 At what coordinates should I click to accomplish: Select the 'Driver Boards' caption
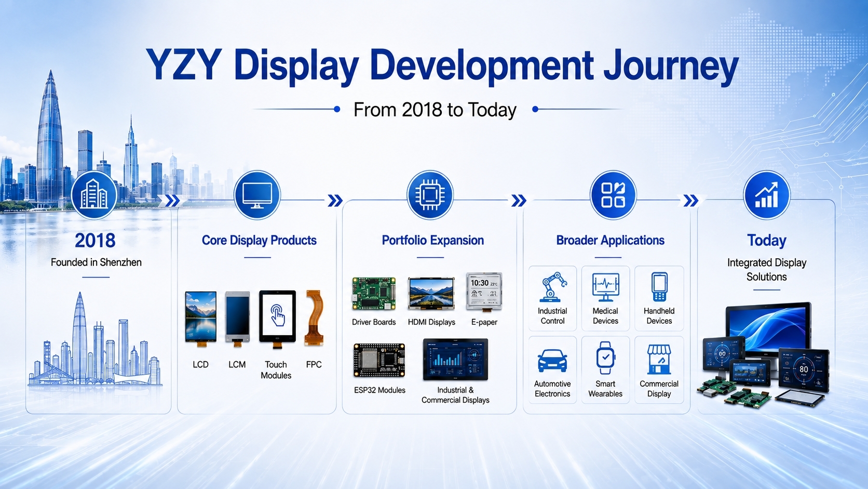coord(374,322)
